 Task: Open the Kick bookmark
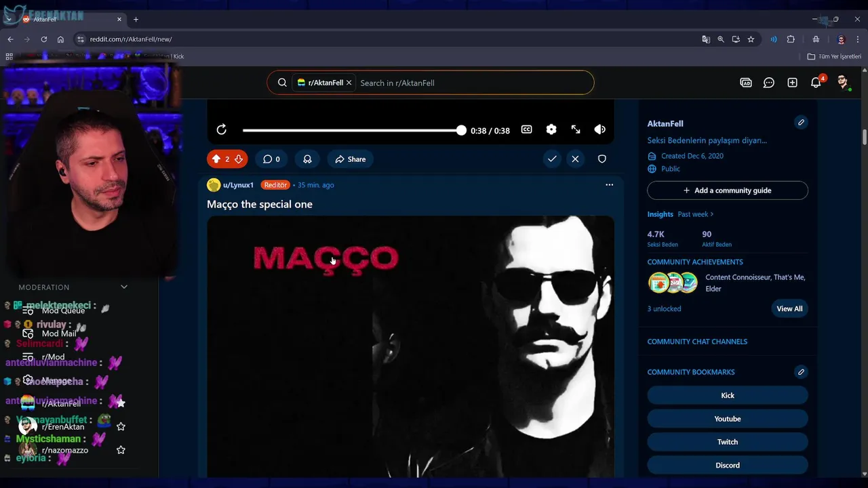pos(728,395)
